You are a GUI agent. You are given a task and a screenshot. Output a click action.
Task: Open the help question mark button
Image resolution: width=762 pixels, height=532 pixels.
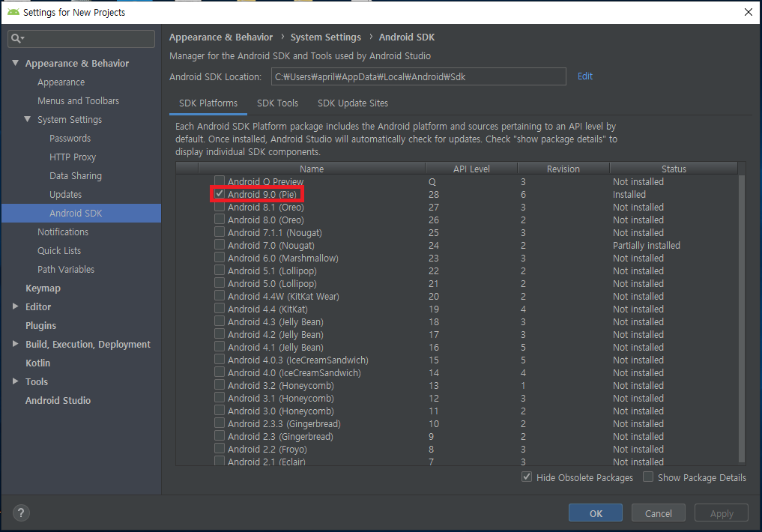click(x=21, y=513)
